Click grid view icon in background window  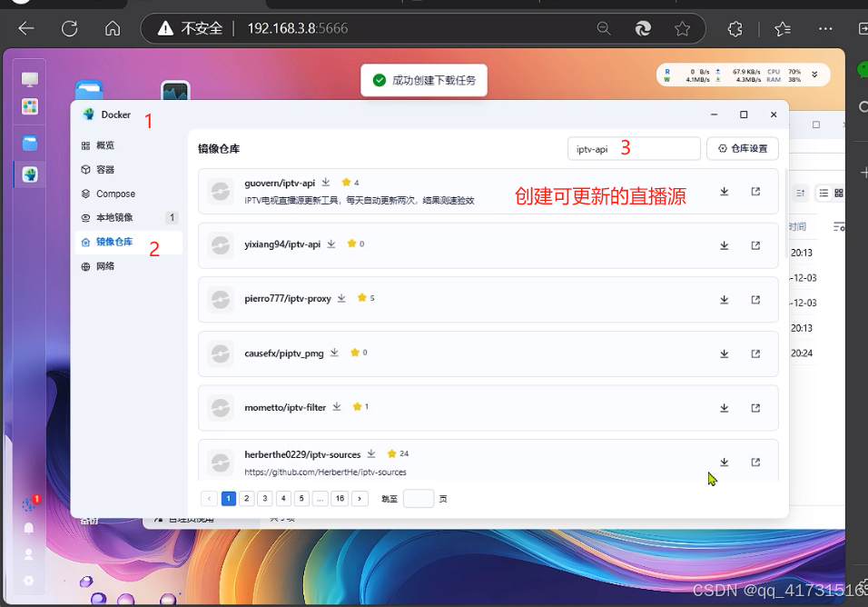[x=839, y=193]
